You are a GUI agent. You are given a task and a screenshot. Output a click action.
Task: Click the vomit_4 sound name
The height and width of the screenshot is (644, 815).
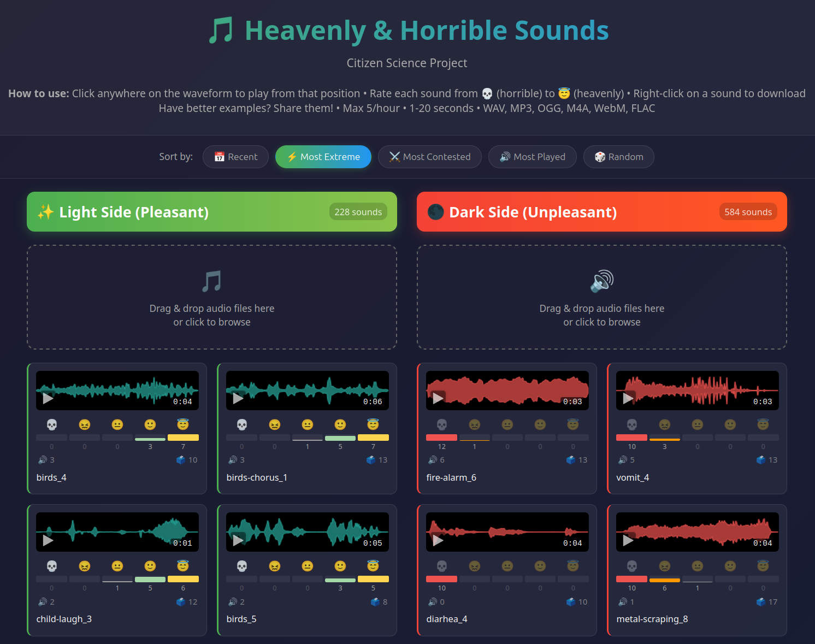click(633, 477)
